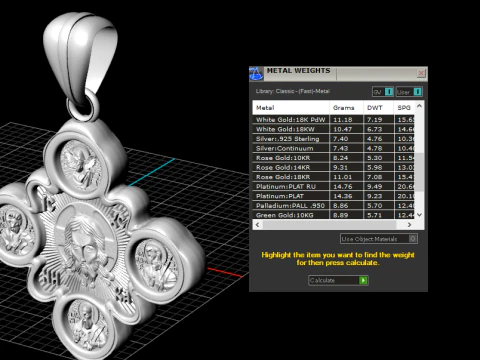Click the 14.76 grams value
Image resolution: width=480 pixels, height=360 pixels.
343,187
